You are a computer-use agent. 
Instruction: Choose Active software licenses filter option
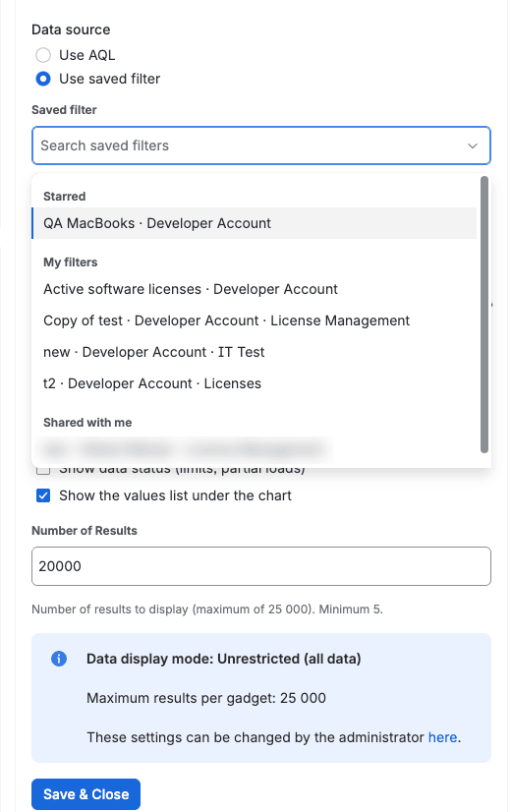tap(255, 289)
